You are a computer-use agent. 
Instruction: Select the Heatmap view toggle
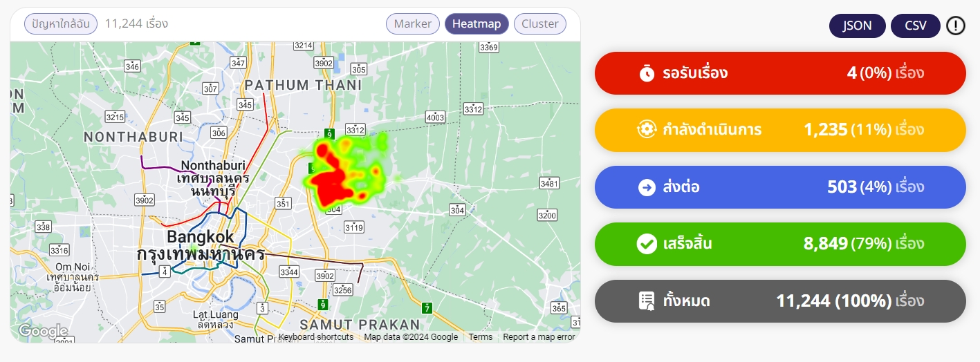click(477, 24)
